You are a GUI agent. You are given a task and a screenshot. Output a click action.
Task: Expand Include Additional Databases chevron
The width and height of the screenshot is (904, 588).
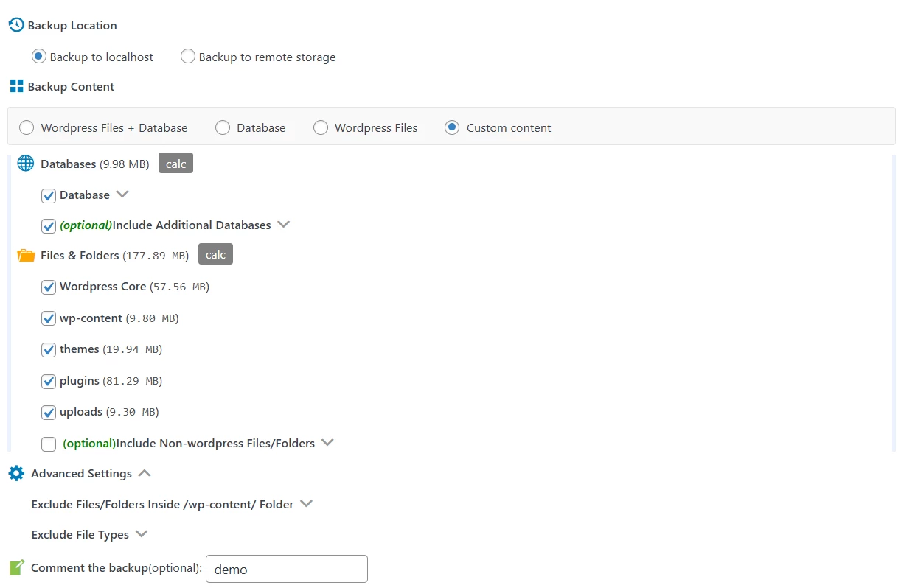pos(284,225)
